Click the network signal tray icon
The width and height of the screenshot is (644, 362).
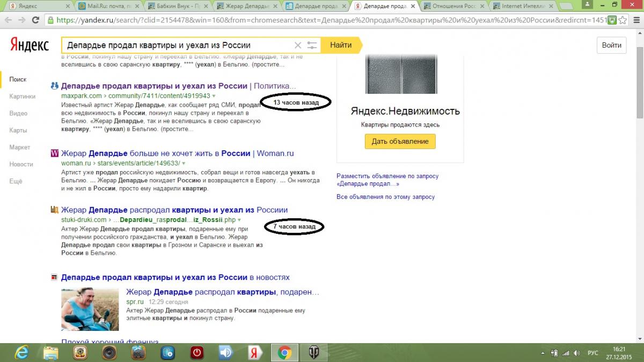pos(565,353)
